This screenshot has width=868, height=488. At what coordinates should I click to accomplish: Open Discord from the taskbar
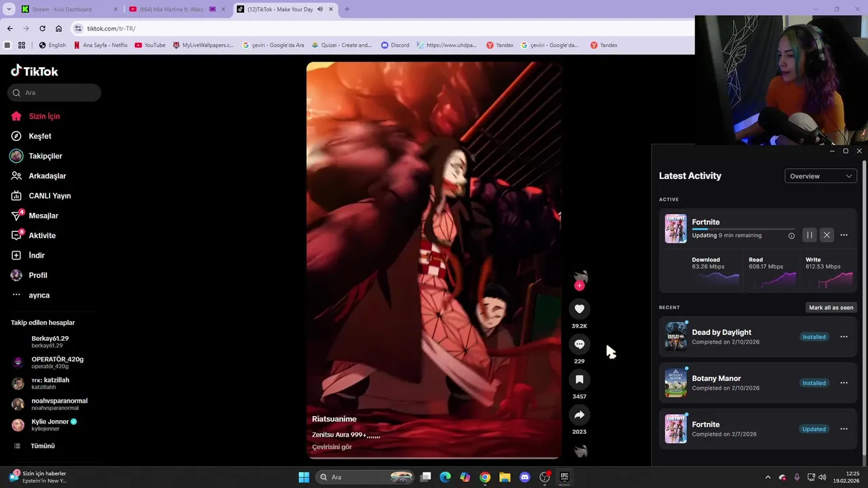[x=524, y=477]
